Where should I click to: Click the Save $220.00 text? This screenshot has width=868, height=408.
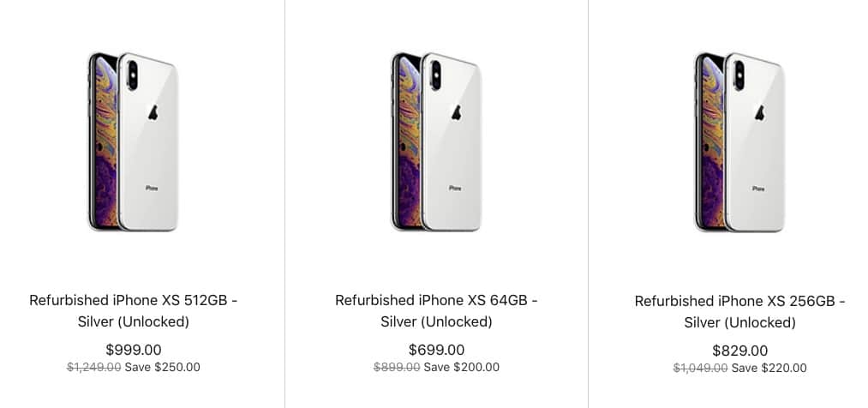[769, 368]
